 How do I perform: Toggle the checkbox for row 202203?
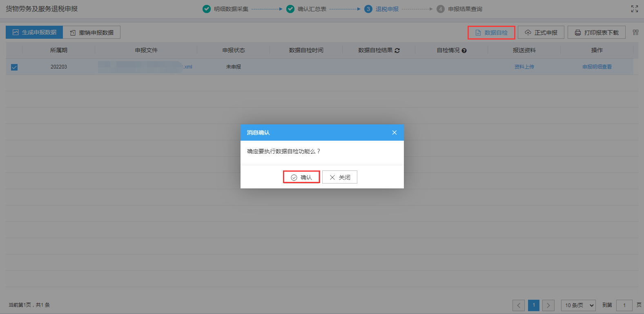[x=14, y=67]
